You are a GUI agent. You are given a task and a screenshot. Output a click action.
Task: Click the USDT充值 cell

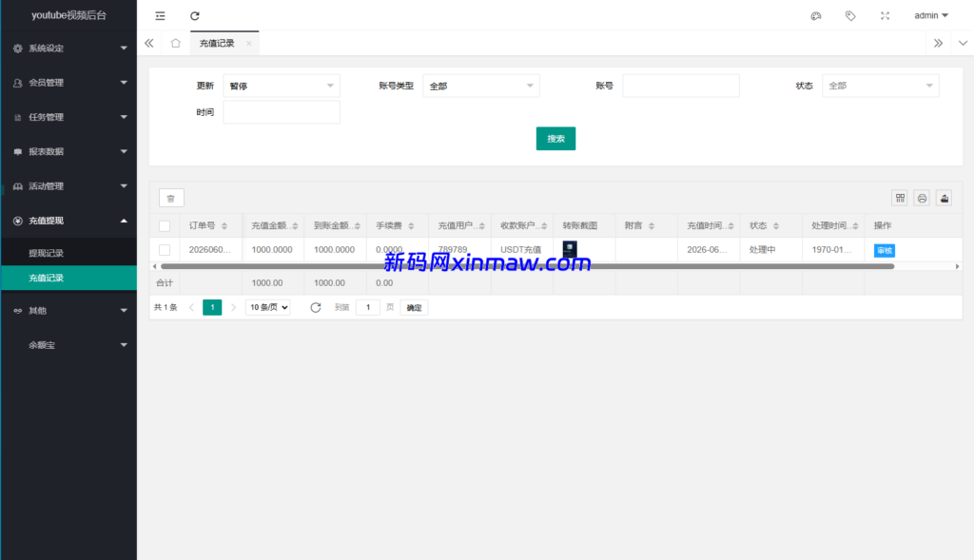(520, 250)
